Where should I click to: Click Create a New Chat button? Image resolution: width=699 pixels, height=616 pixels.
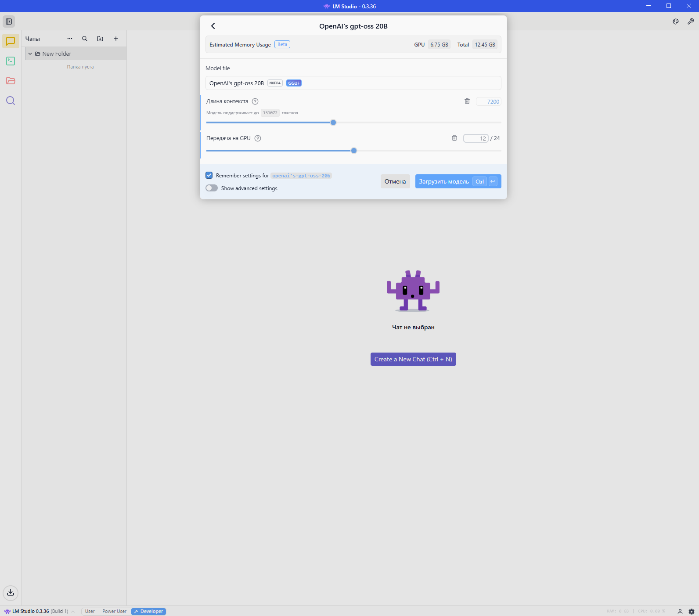(x=413, y=359)
